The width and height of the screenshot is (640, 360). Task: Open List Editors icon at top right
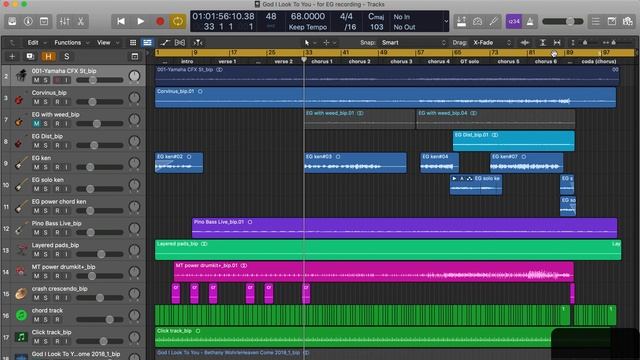(x=596, y=21)
